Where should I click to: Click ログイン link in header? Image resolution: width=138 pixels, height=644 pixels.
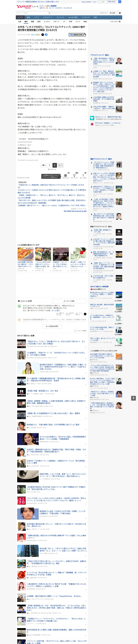point(42,8)
